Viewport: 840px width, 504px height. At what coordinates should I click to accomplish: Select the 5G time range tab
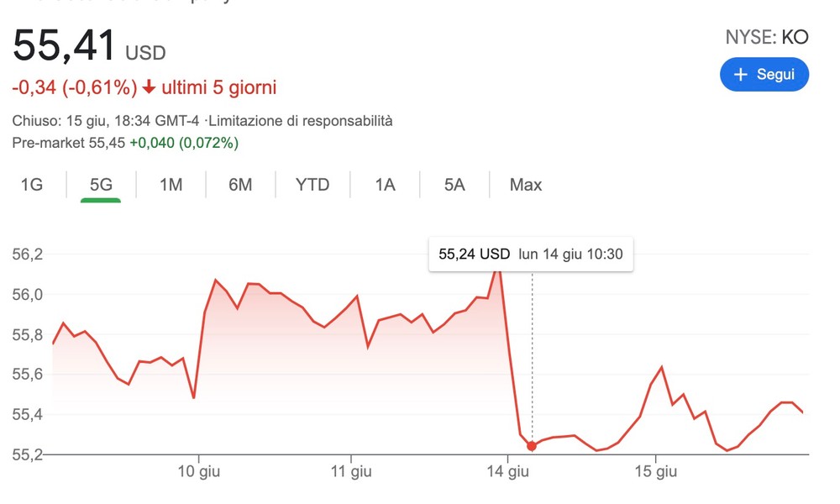tap(101, 185)
